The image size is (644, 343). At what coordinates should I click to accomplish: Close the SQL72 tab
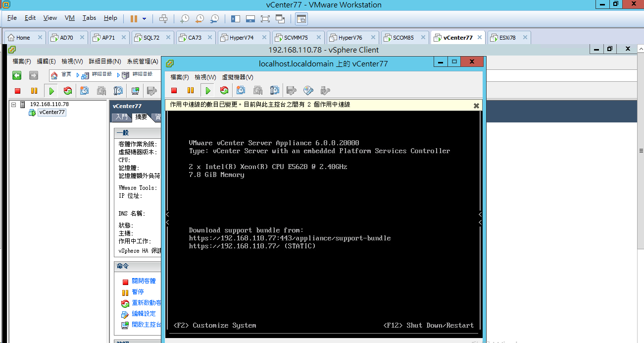tap(168, 37)
